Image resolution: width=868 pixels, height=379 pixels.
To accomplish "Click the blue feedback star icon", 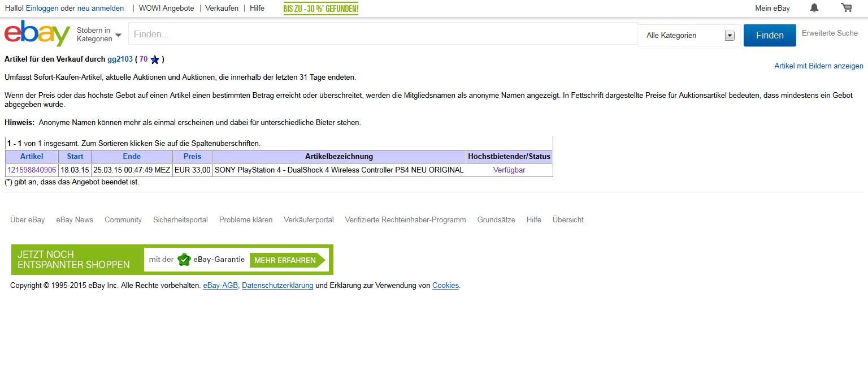I will point(155,59).
